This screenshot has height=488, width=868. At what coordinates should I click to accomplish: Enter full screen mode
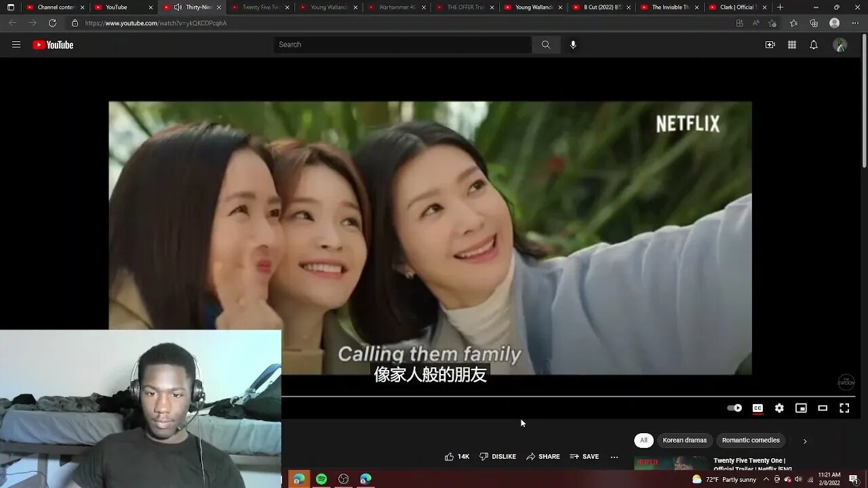[844, 408]
